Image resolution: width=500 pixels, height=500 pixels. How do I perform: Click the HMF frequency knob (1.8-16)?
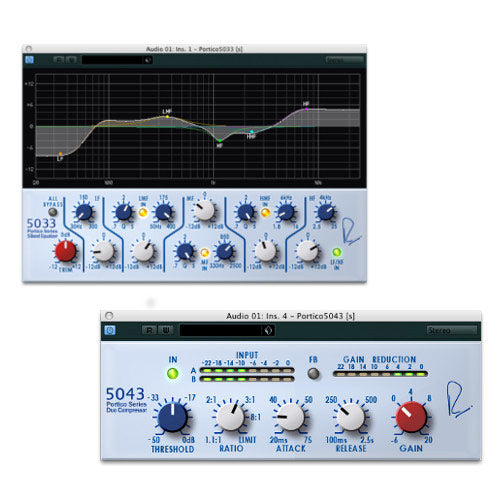click(x=286, y=212)
